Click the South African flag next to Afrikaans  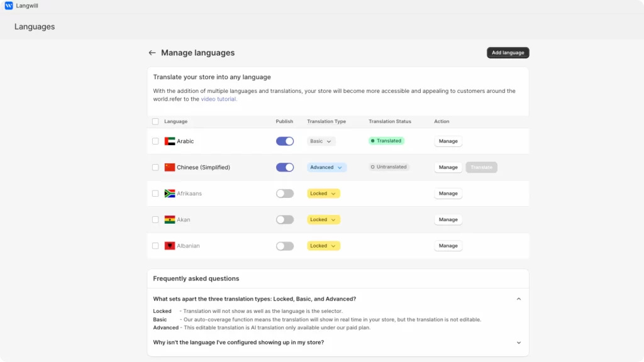pos(169,193)
